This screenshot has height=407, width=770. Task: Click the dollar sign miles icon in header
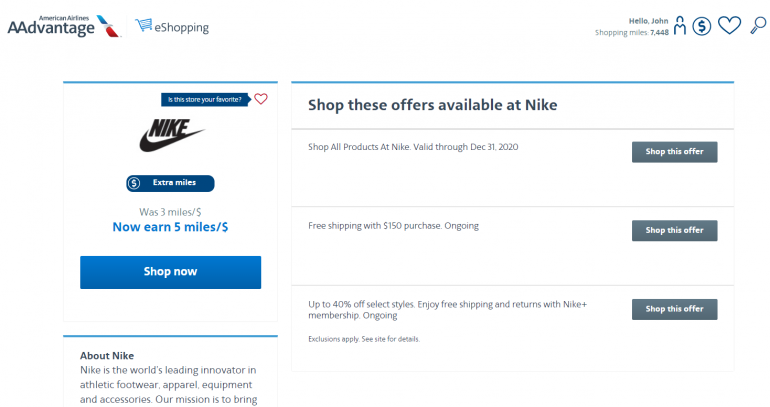702,26
